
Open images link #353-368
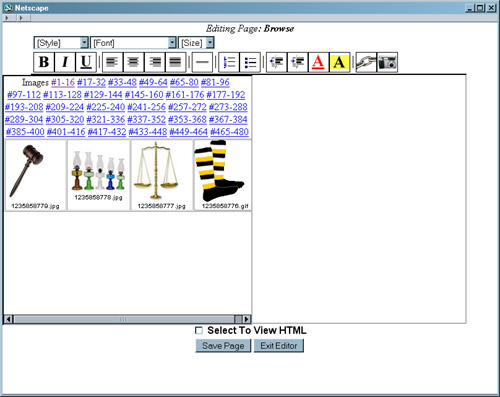pyautogui.click(x=187, y=119)
